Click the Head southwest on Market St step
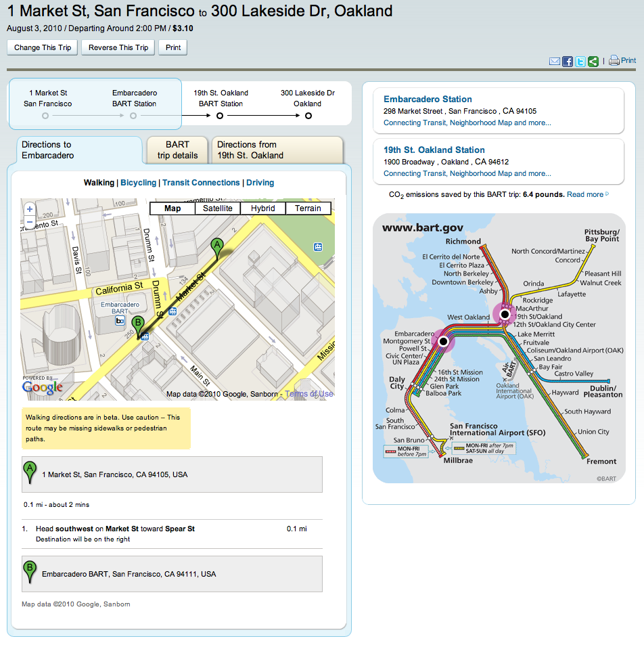 [x=172, y=533]
